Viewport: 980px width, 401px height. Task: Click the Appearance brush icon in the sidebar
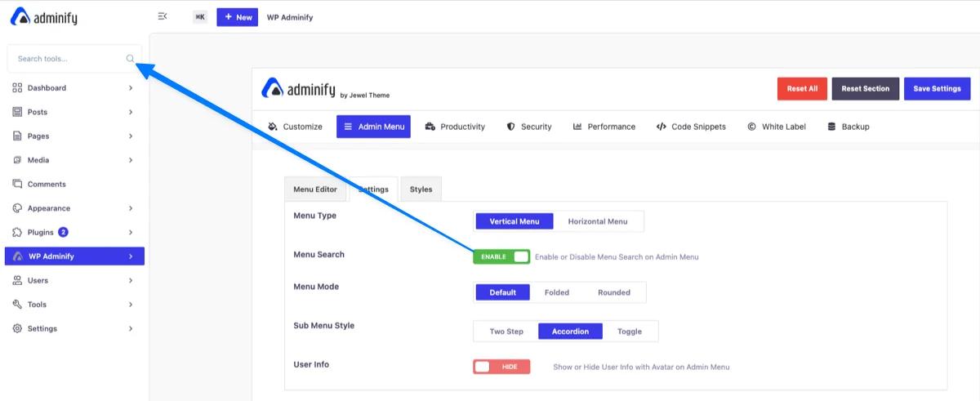(17, 208)
